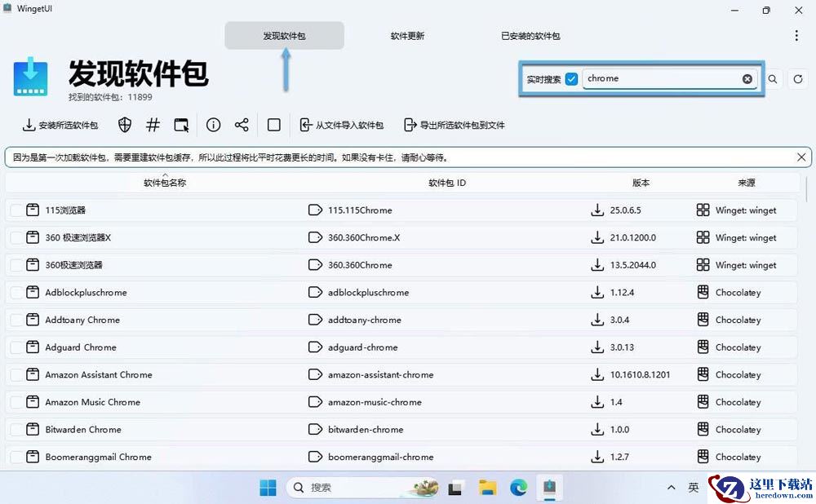Viewport: 816px width, 504px height.
Task: Open File Explorer from the taskbar
Action: point(488,488)
